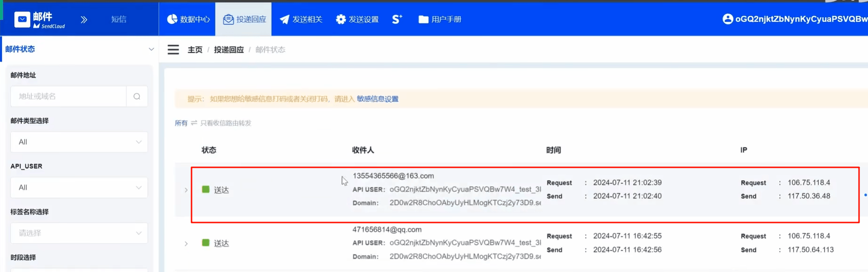Screen dimensions: 868x272
Task: Click green status square for 471656814@qq.com
Action: [x=206, y=243]
